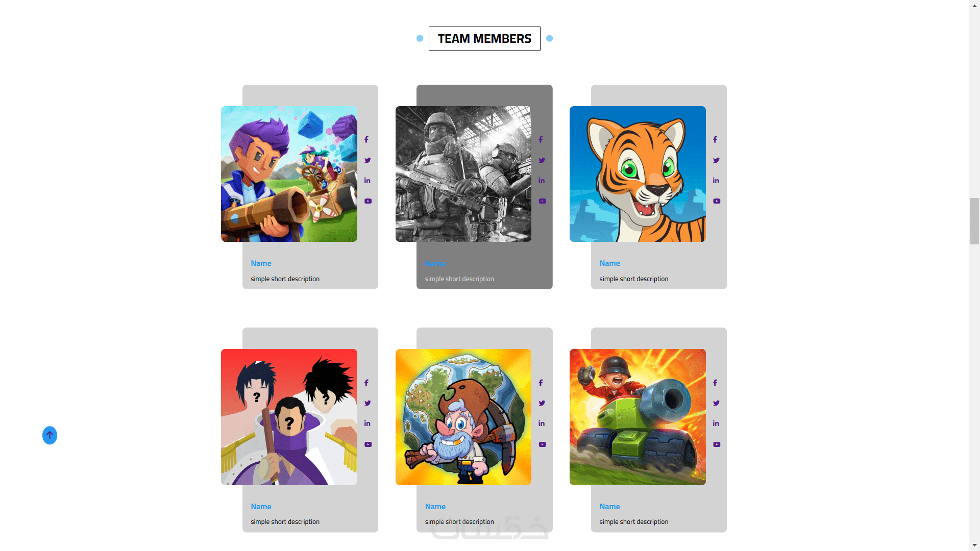The width and height of the screenshot is (980, 551).
Task: Click Facebook icon on purple-haired character card
Action: (366, 139)
